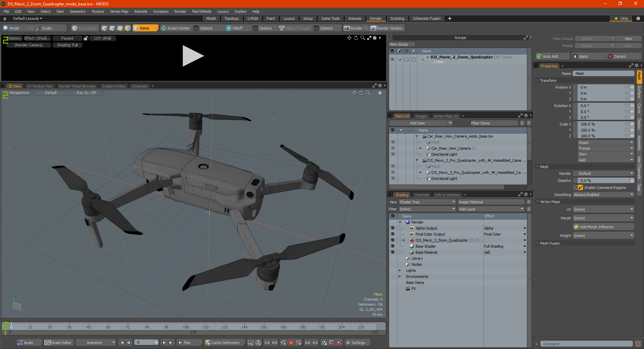This screenshot has width=644, height=349.
Task: Open the Smoothing Always Enabled dropdown
Action: click(603, 195)
